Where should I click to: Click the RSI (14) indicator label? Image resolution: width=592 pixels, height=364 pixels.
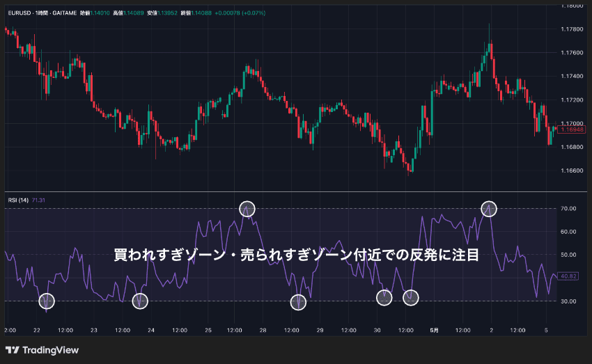pos(18,200)
